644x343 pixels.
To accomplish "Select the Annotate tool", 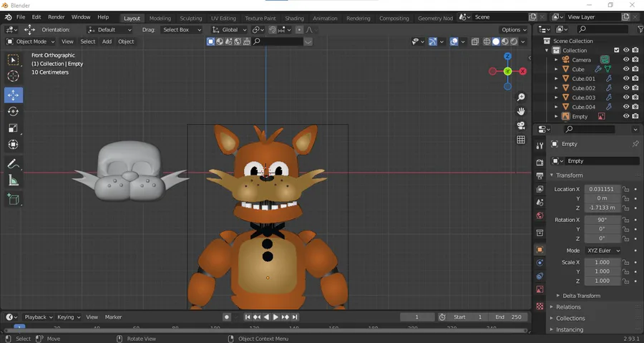I will [14, 163].
